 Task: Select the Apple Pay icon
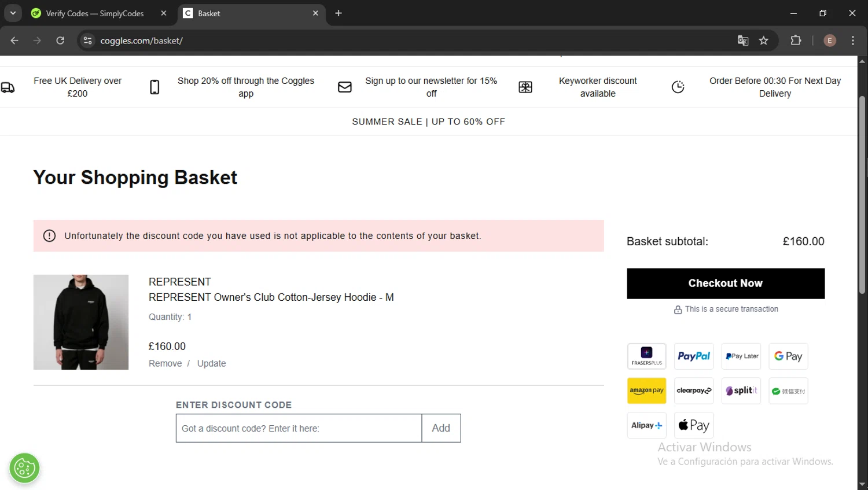(694, 425)
